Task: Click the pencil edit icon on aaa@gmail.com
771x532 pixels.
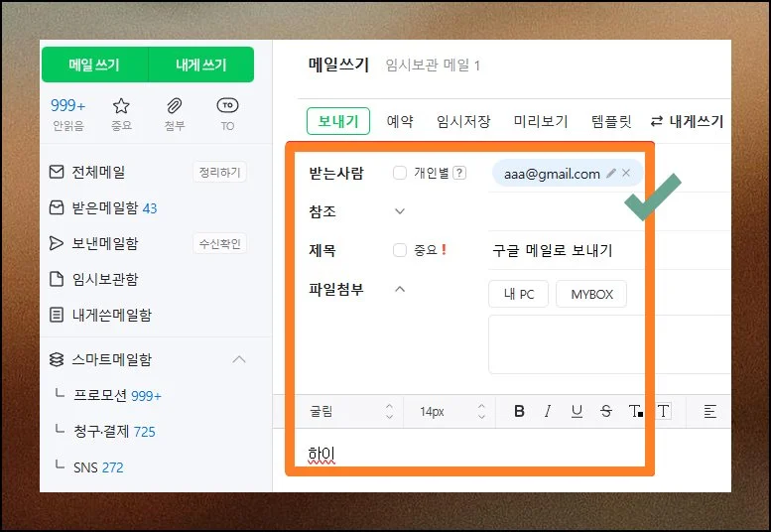Action: (611, 174)
